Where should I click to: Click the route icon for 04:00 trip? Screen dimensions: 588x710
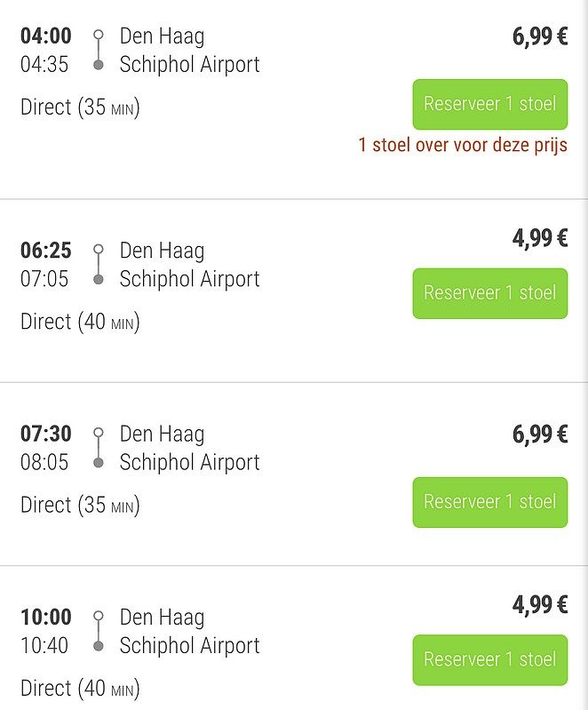[99, 51]
